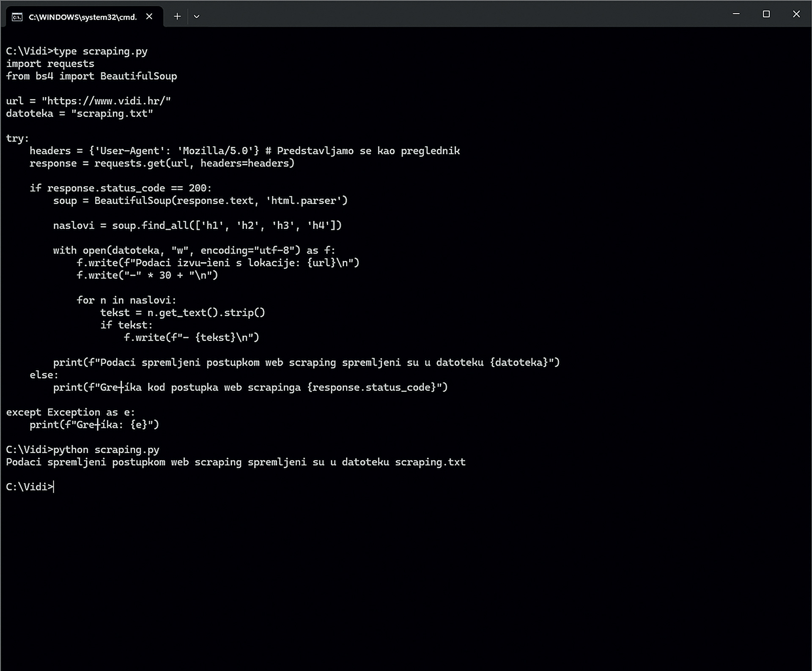The image size is (812, 671).
Task: Click the datoteka = "scraping.txt" line
Action: 80,113
